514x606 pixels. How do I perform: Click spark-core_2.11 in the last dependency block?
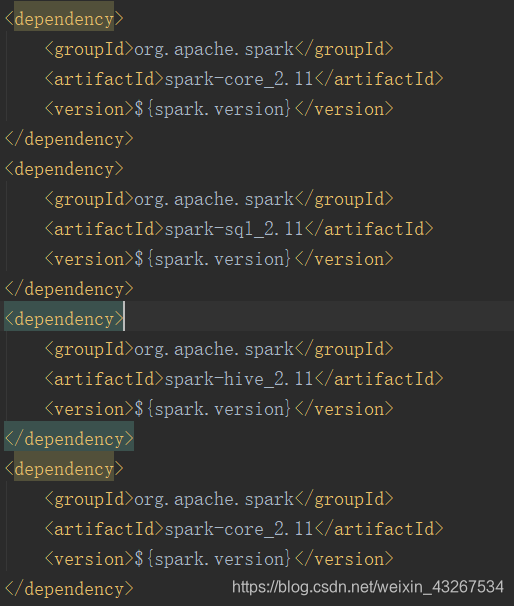[239, 529]
